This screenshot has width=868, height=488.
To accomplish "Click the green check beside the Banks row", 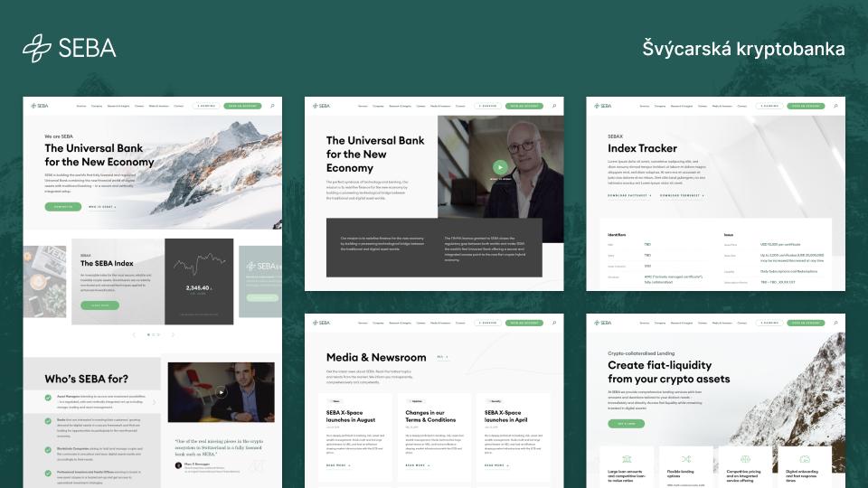I will point(48,421).
